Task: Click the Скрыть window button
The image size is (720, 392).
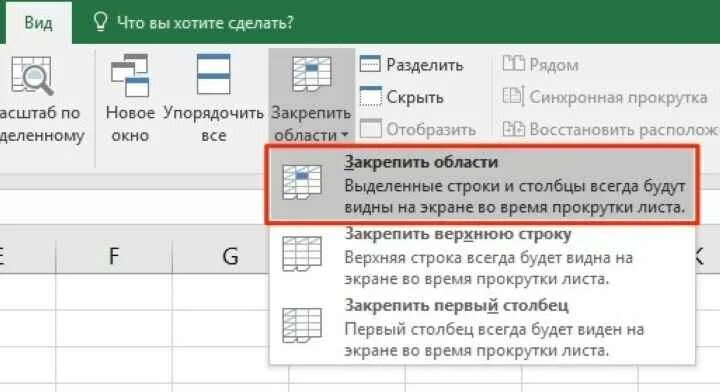Action: point(402,97)
